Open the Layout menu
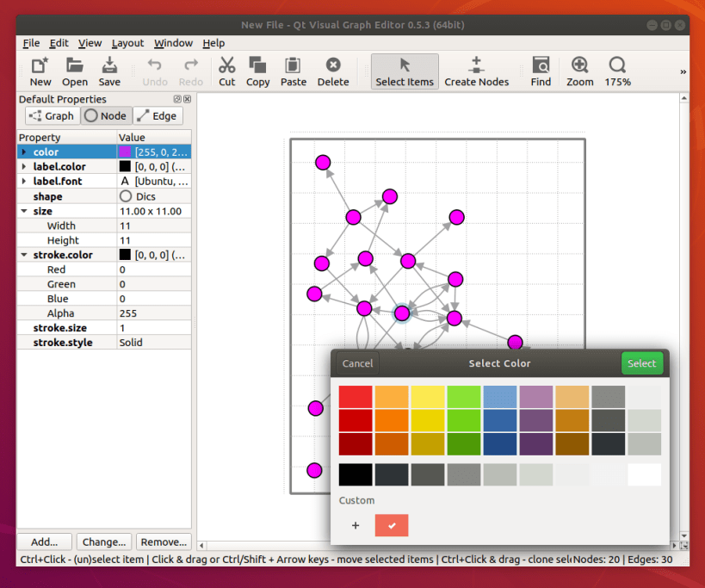Viewport: 705px width, 588px height. tap(127, 43)
